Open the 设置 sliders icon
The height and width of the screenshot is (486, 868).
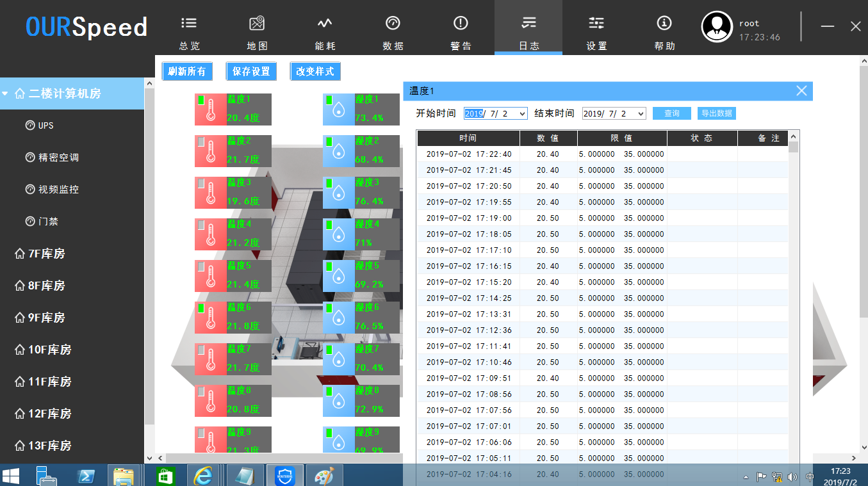596,24
